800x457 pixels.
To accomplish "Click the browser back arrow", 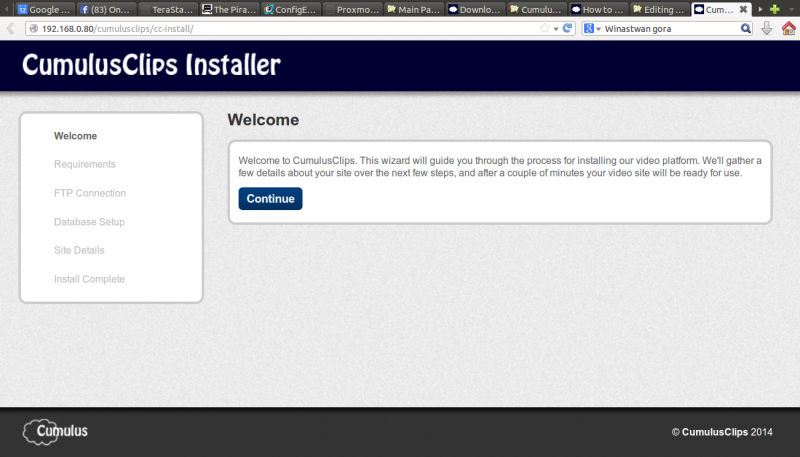I will [x=10, y=29].
